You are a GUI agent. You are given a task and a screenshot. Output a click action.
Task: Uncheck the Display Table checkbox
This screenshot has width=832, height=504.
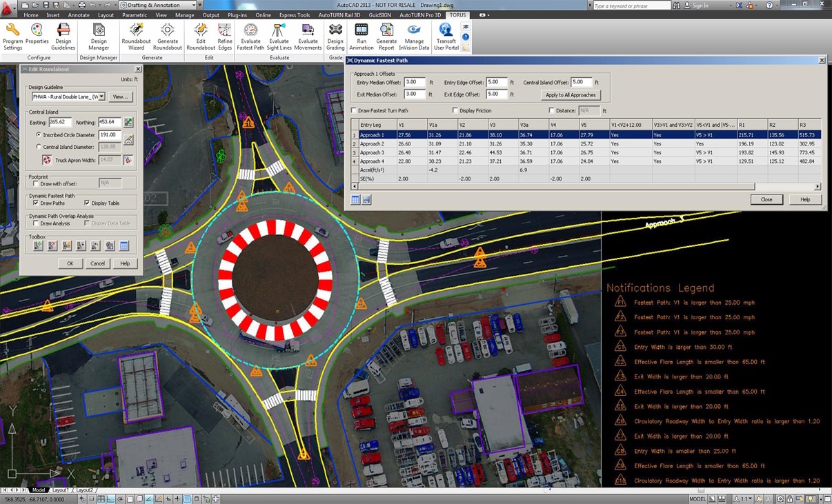[x=87, y=203]
